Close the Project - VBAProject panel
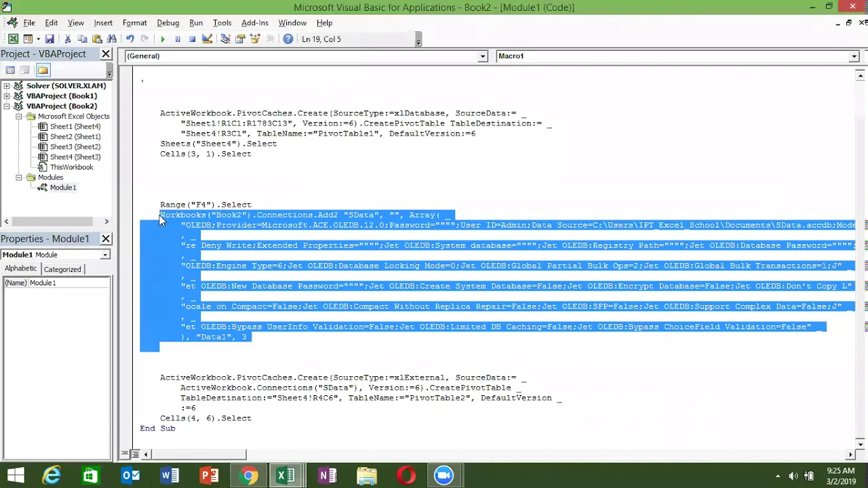 (106, 54)
